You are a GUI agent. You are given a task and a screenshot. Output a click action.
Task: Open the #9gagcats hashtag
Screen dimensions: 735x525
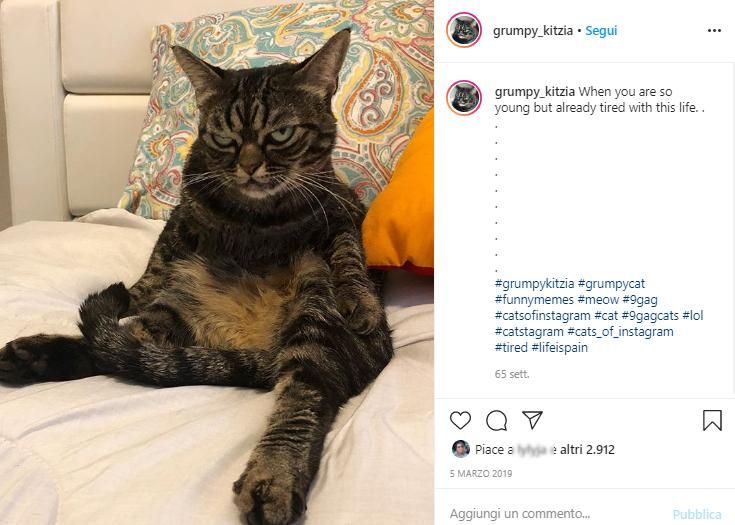click(650, 315)
